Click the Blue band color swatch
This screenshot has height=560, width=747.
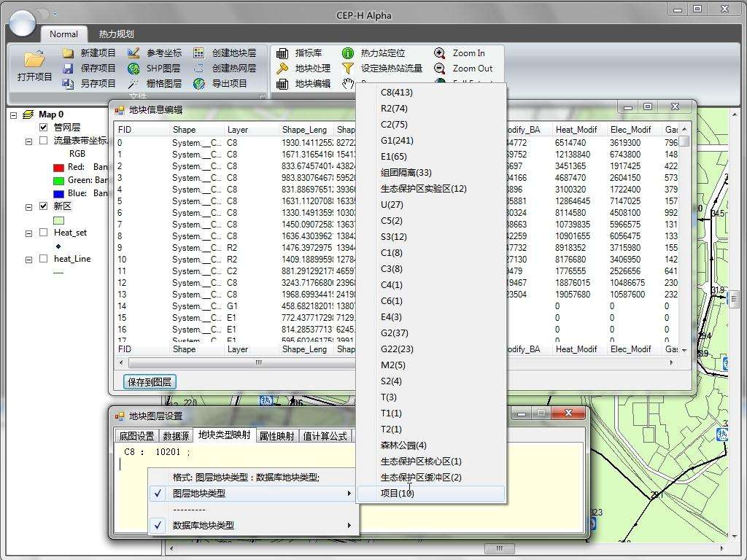[58, 194]
